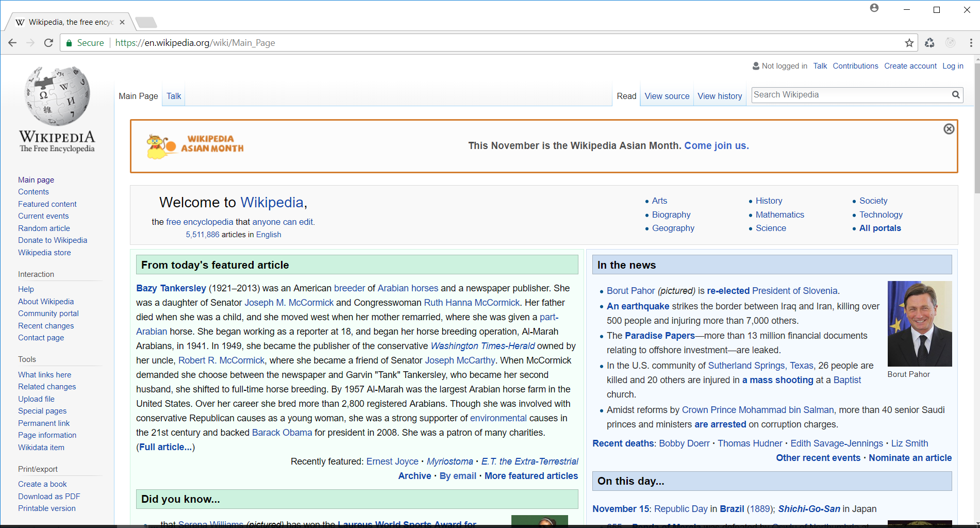The height and width of the screenshot is (528, 980).
Task: Click the green Secure padlock icon
Action: [69, 43]
